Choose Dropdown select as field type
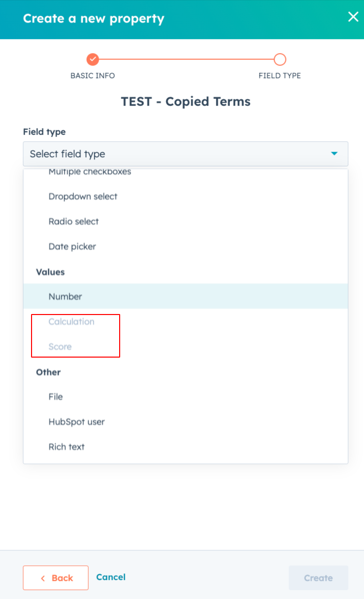364x599 pixels. pyautogui.click(x=83, y=196)
